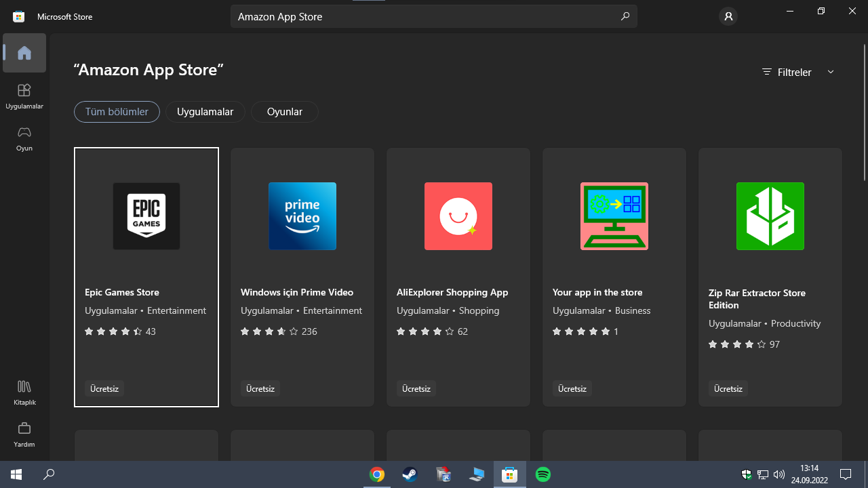
Task: Click category text under Epic Games Store
Action: coord(145,310)
